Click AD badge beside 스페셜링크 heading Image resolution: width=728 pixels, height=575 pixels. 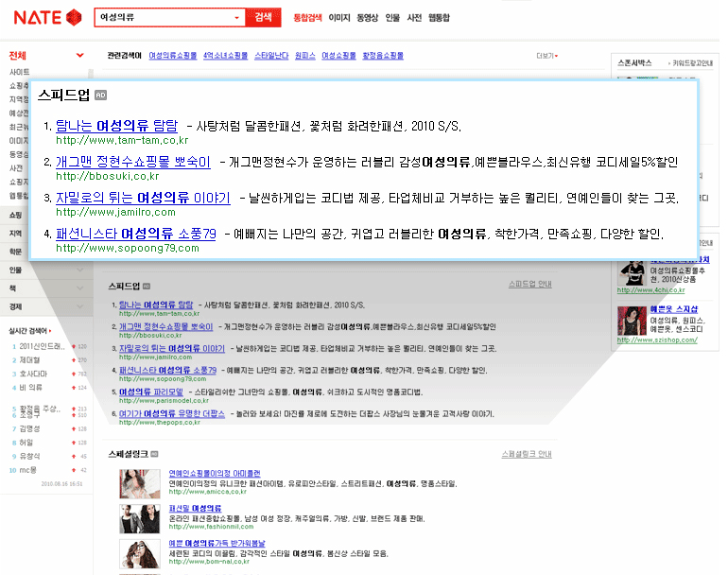pos(155,454)
